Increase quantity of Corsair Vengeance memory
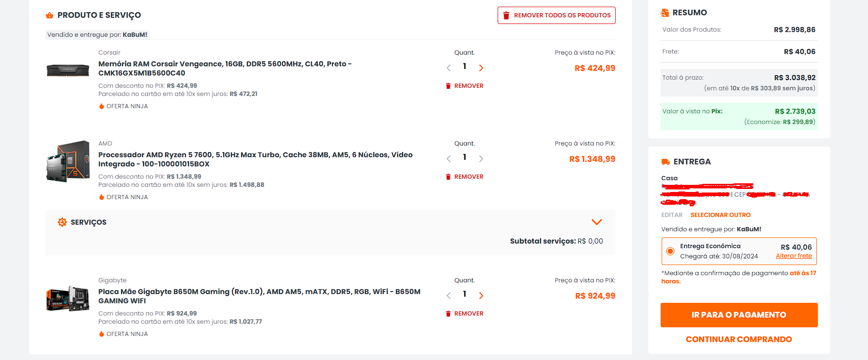The image size is (868, 360). point(481,68)
